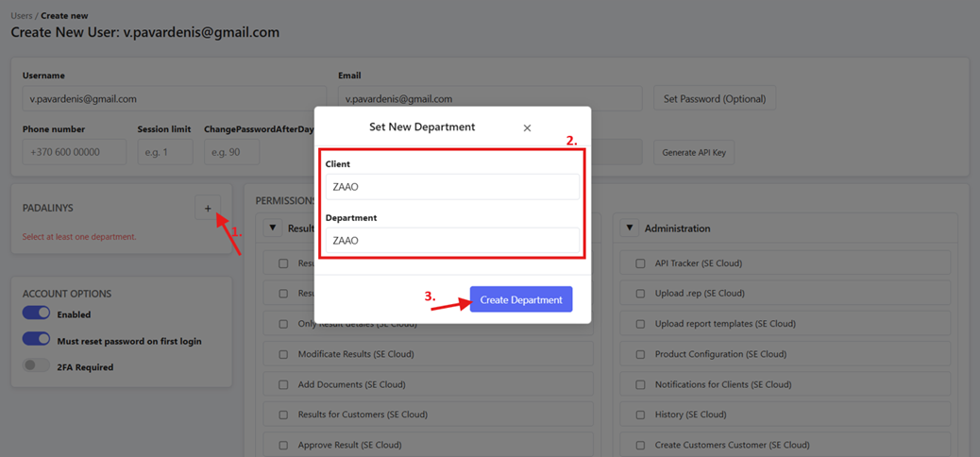Click the Email input field
This screenshot has height=457, width=980.
(x=490, y=99)
